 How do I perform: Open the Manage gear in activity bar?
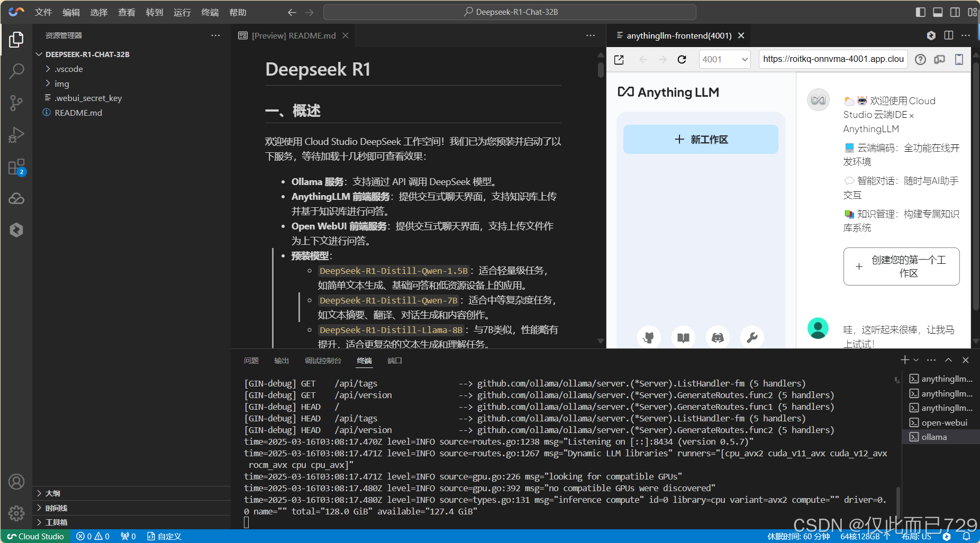[x=16, y=513]
